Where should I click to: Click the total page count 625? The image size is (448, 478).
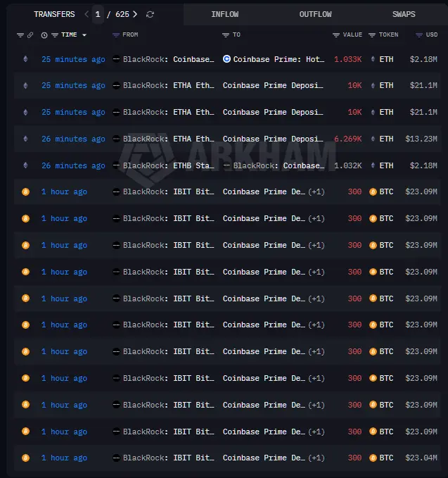[122, 14]
